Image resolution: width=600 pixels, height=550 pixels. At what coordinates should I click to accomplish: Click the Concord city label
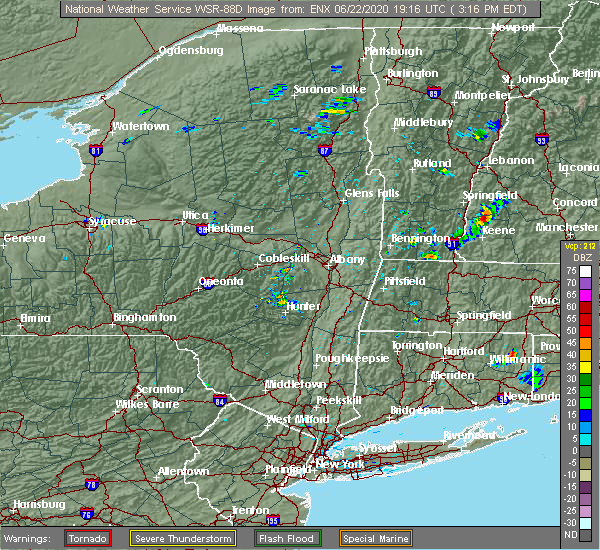point(575,202)
